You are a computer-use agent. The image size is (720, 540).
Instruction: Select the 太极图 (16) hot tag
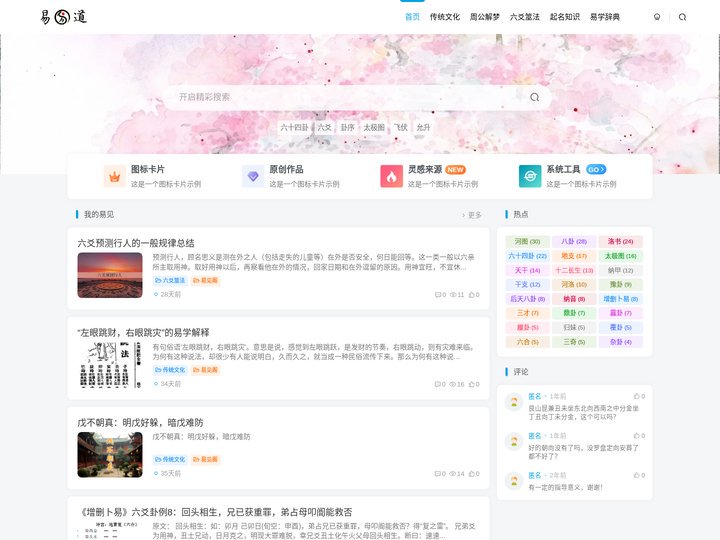click(x=620, y=256)
